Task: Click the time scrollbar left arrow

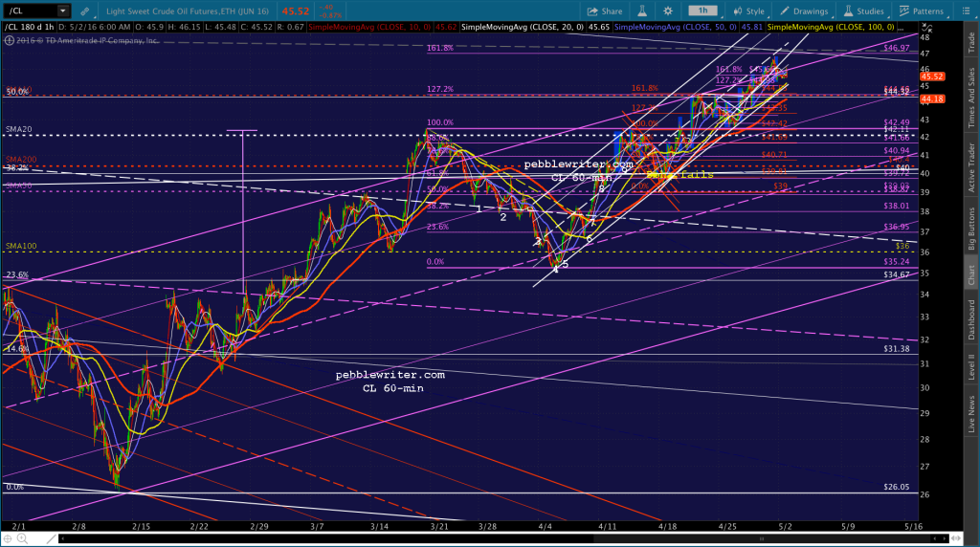Action: coord(62,538)
